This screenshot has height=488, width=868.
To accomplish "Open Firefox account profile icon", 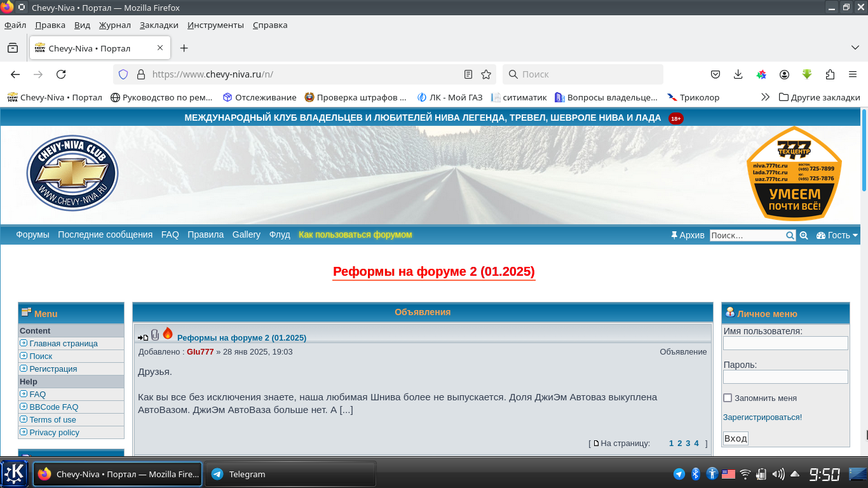I will [x=785, y=74].
